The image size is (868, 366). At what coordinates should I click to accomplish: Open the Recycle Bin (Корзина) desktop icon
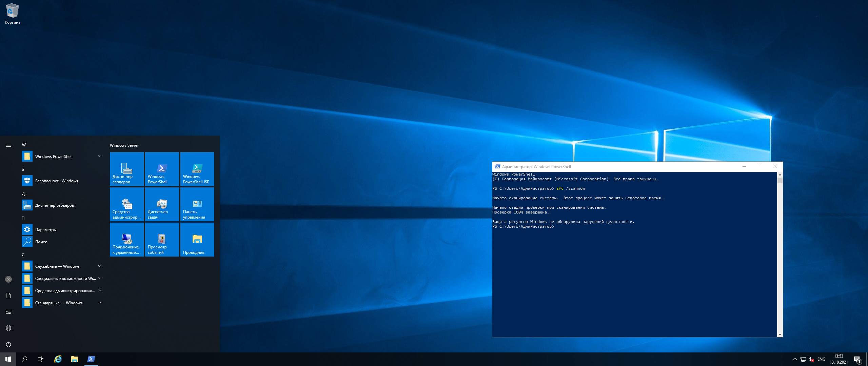pos(12,14)
